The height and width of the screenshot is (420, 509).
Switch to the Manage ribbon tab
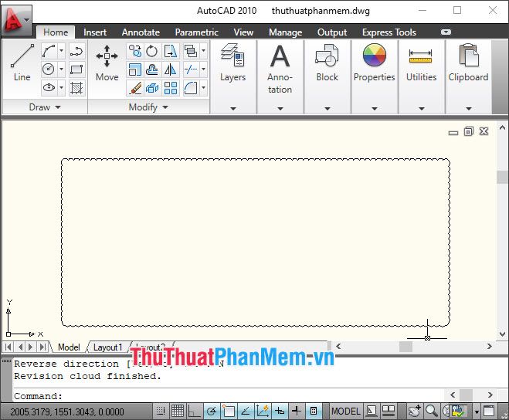tap(285, 32)
